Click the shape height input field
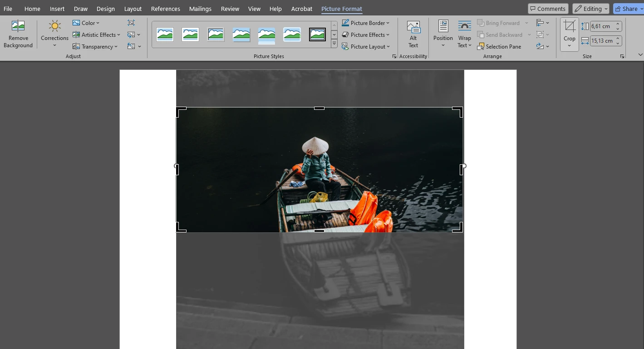Viewport: 644px width, 349px height. pyautogui.click(x=602, y=26)
